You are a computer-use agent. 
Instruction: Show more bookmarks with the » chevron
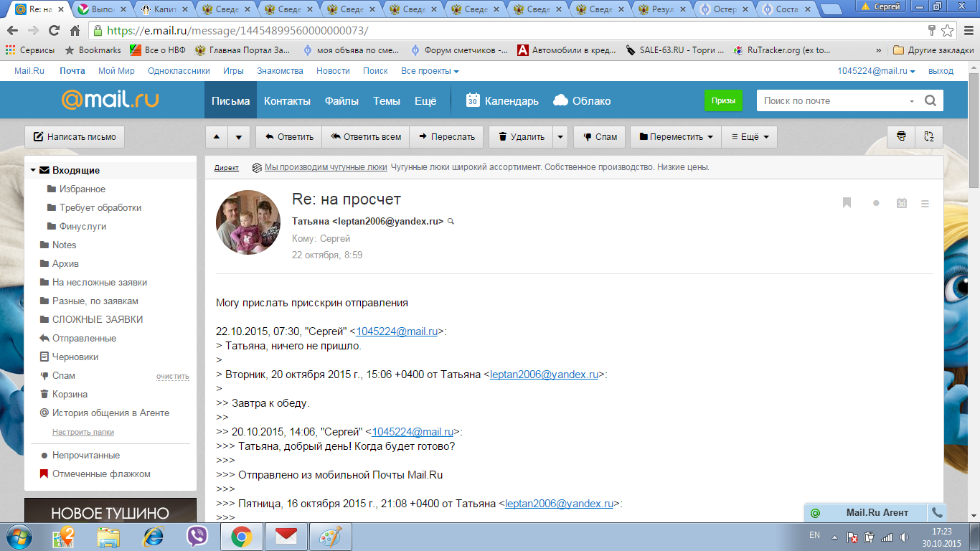tap(879, 50)
